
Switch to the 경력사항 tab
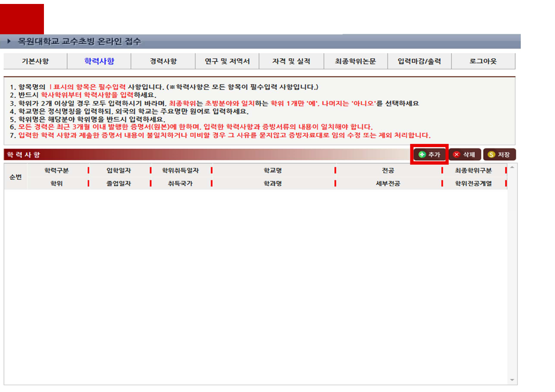[163, 61]
